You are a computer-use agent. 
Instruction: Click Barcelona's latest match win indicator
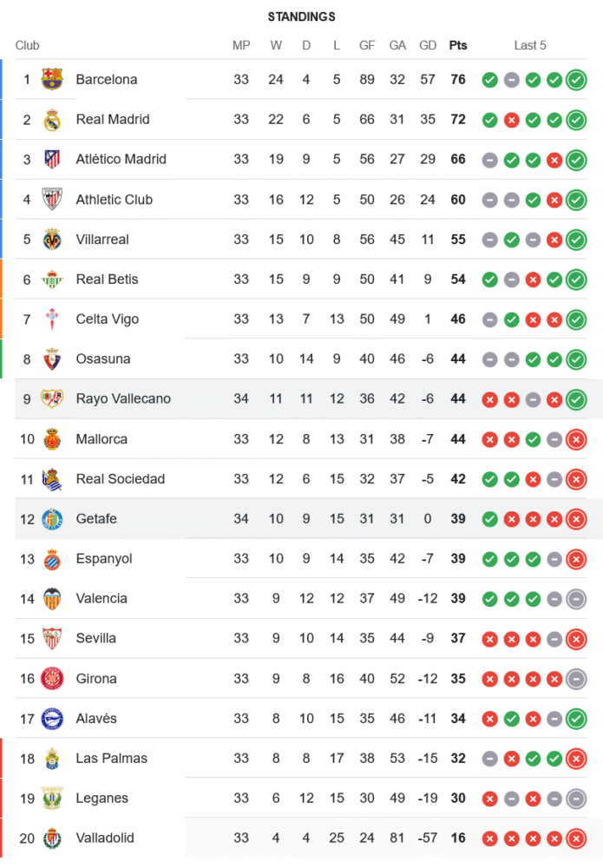click(x=575, y=80)
